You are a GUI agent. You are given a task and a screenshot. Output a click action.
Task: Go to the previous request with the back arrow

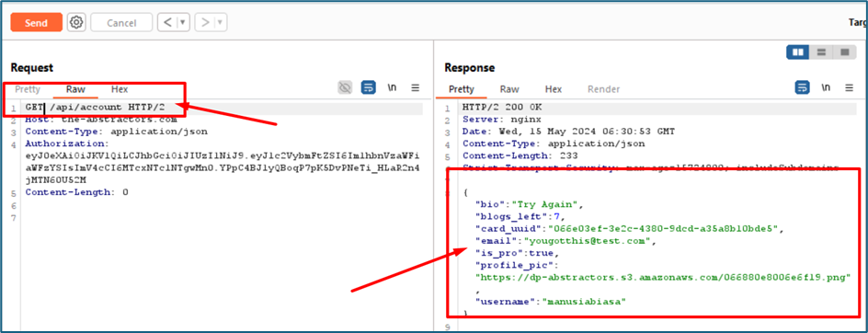[x=167, y=23]
